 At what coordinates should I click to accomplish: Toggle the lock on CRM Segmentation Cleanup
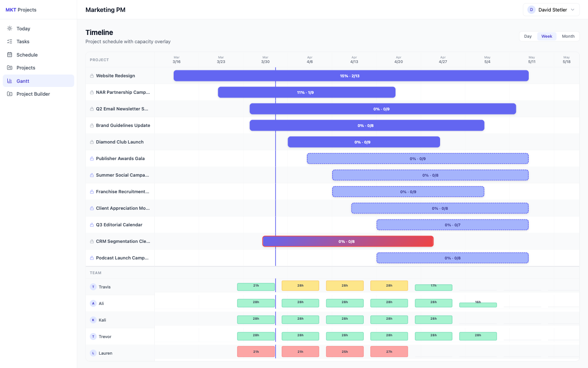pos(91,241)
